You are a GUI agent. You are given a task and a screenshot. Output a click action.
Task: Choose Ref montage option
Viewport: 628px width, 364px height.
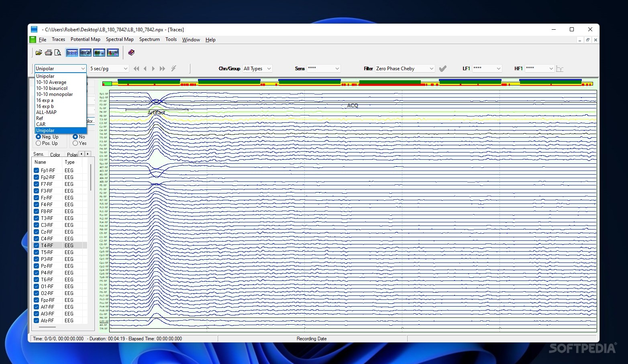pyautogui.click(x=61, y=118)
